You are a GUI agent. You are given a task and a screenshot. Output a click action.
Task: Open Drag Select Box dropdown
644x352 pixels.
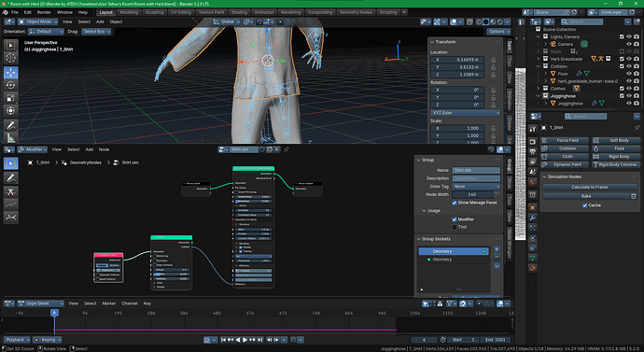click(96, 31)
